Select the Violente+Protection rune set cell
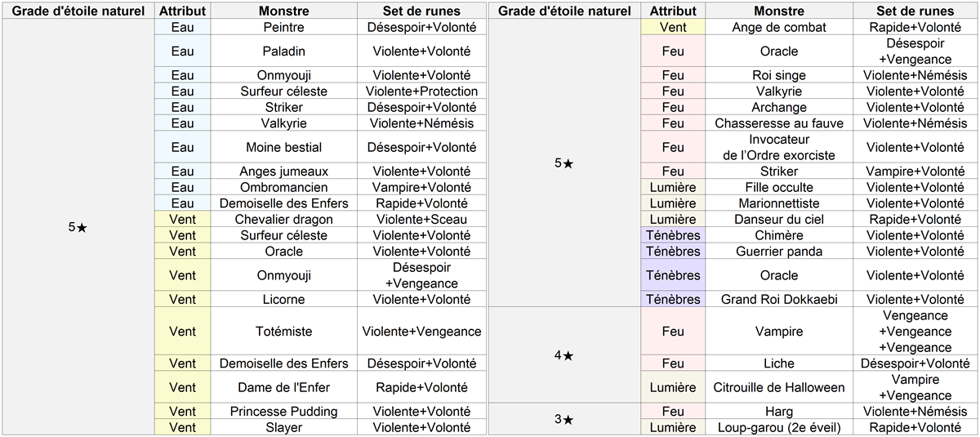Screen dimensions: 980x437 (421, 91)
